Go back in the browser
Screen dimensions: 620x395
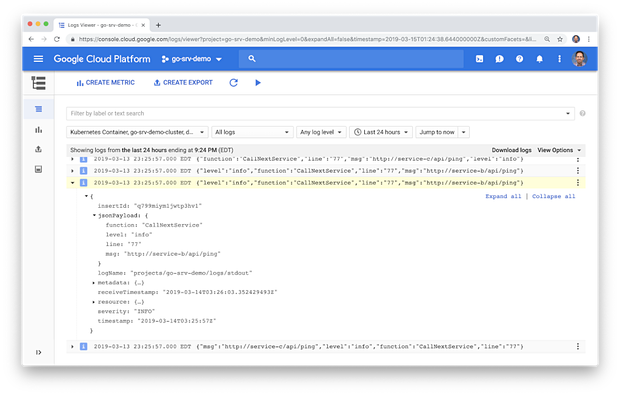pyautogui.click(x=31, y=39)
